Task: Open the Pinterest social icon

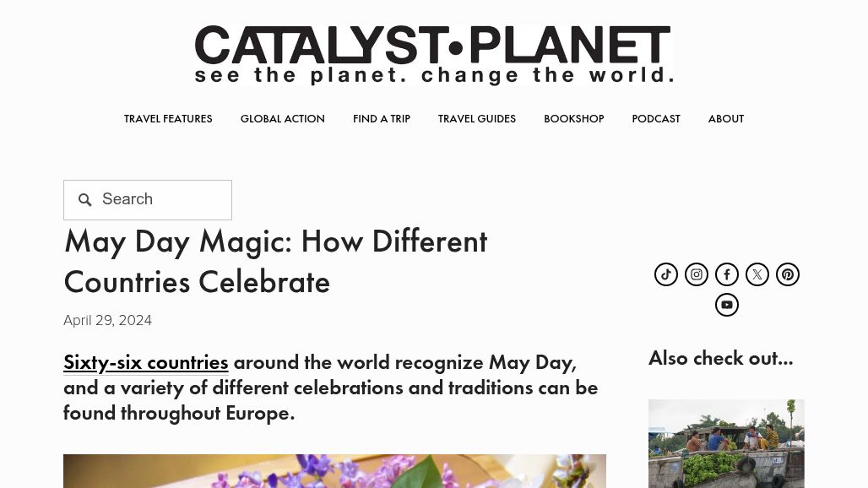Action: coord(788,274)
